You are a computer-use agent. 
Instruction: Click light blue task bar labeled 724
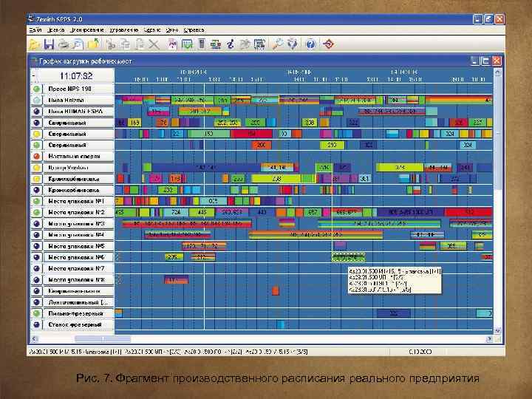176,212
